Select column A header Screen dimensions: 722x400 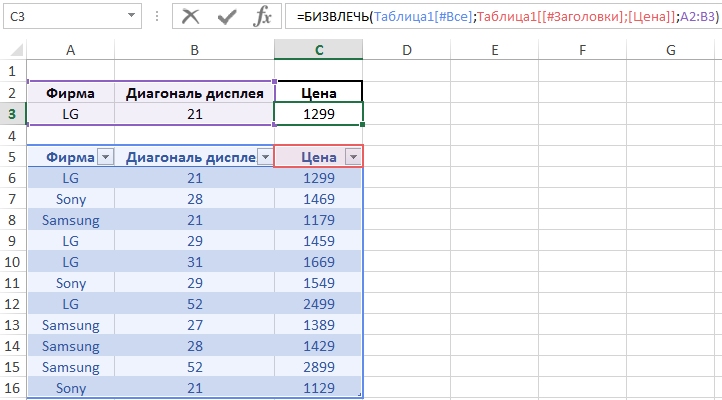pyautogui.click(x=70, y=50)
